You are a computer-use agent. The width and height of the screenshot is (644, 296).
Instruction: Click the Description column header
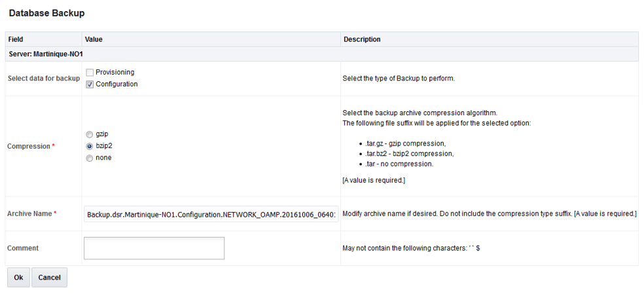pos(362,39)
